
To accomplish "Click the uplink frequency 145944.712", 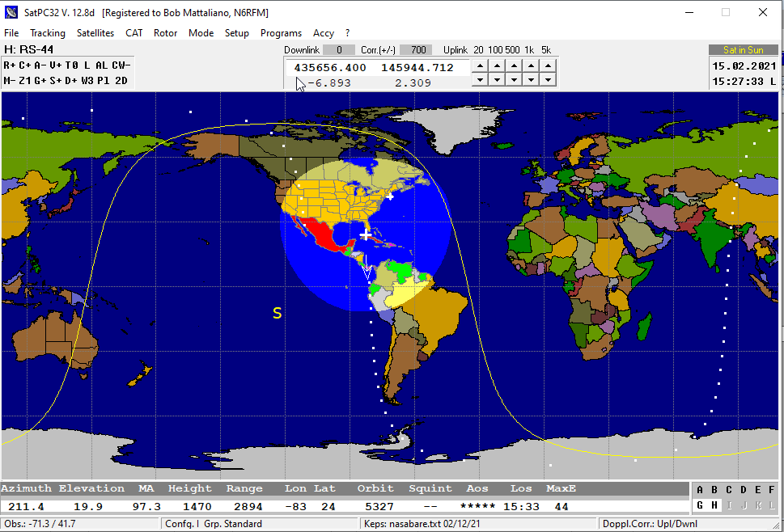I will click(x=417, y=67).
